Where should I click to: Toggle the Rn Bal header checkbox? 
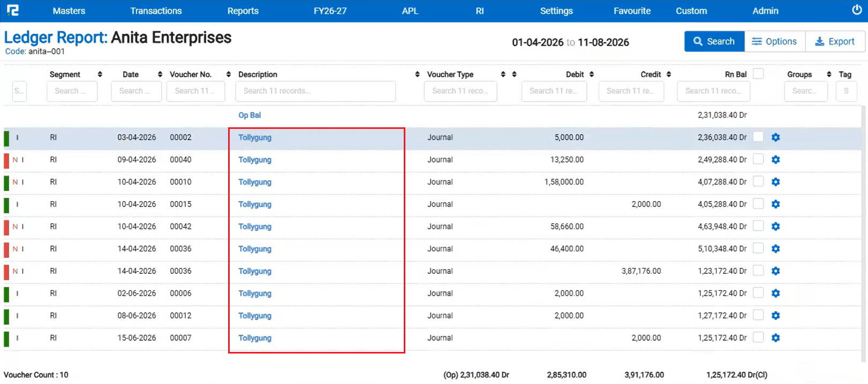point(758,74)
